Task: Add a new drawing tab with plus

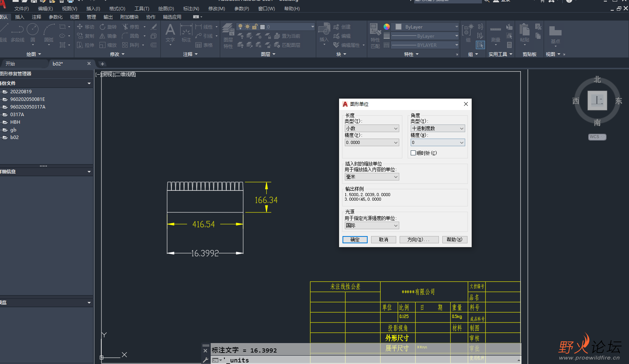Action: 102,64
